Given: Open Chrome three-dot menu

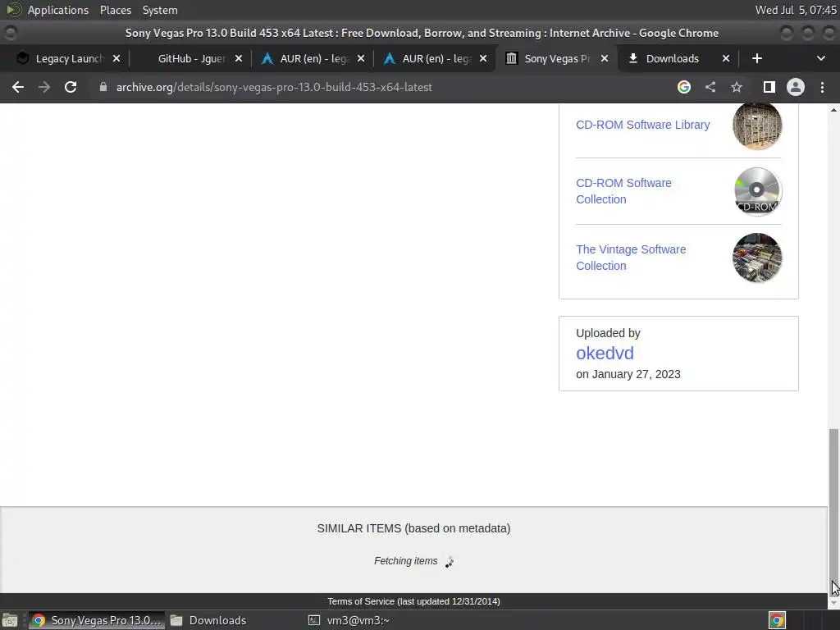Looking at the screenshot, I should (x=822, y=87).
